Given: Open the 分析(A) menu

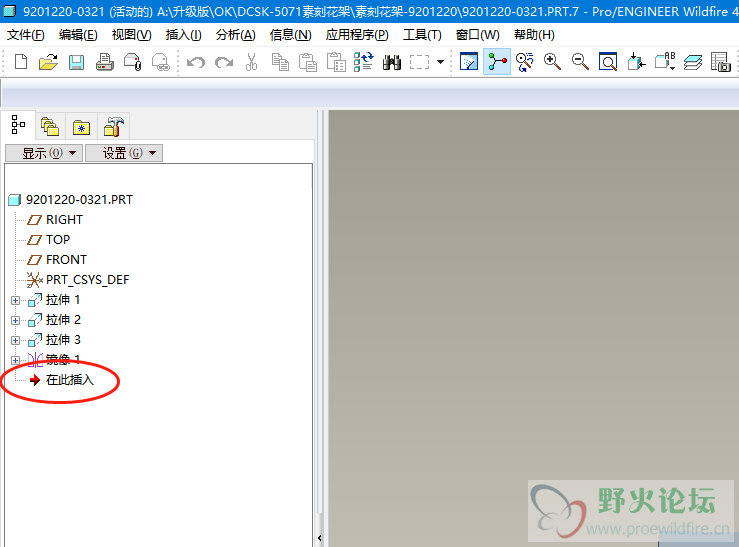Looking at the screenshot, I should 236,35.
